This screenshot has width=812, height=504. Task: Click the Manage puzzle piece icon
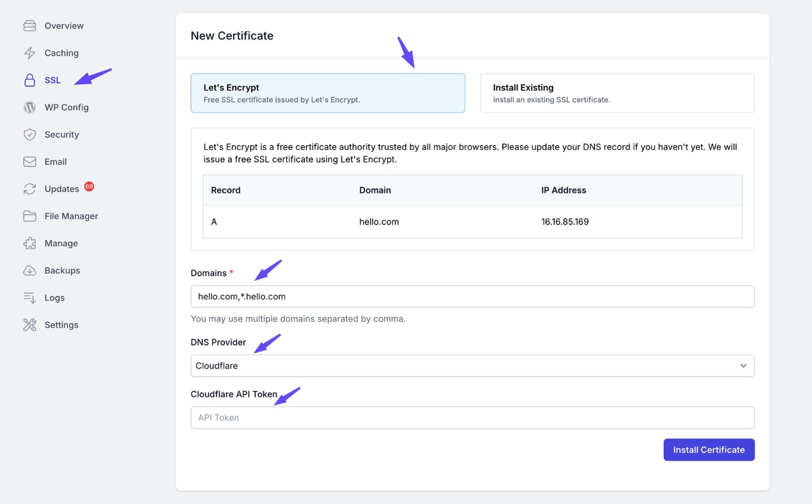tap(30, 243)
